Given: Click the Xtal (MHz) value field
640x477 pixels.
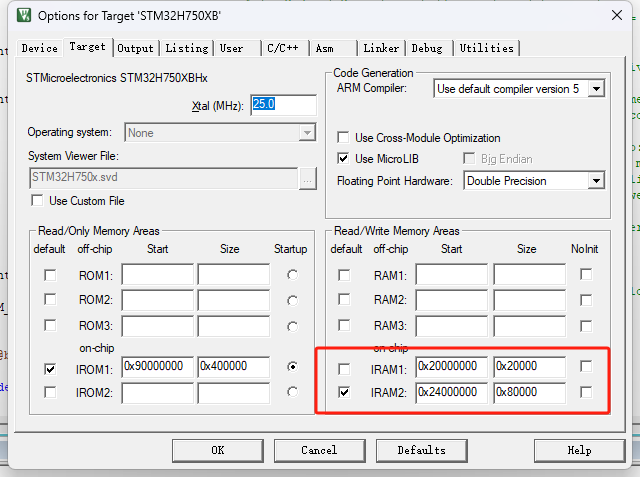Looking at the screenshot, I should (283, 105).
